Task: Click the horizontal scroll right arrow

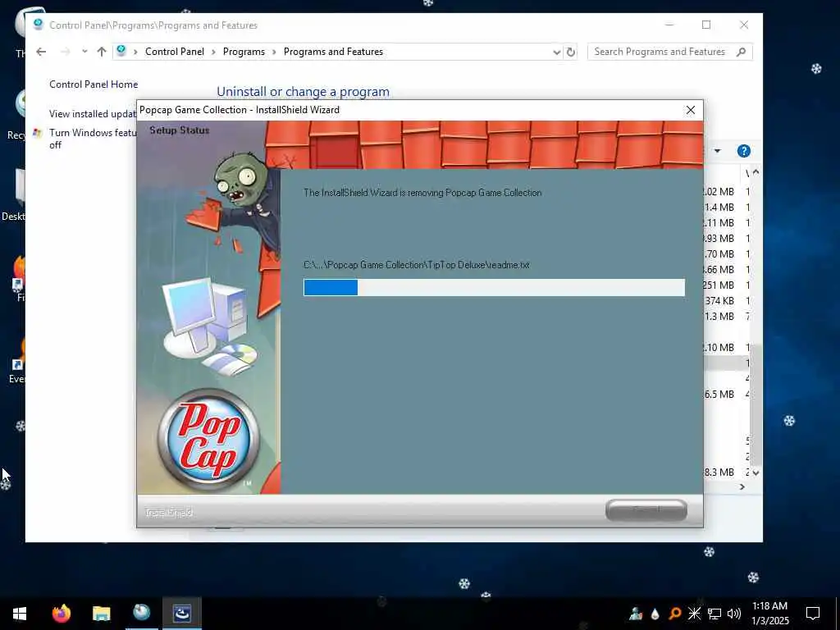Action: [742, 487]
